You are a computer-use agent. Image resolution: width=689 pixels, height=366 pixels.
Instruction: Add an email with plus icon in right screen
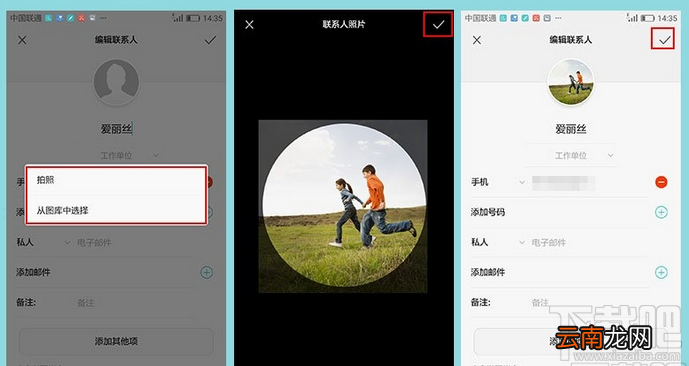tap(661, 272)
